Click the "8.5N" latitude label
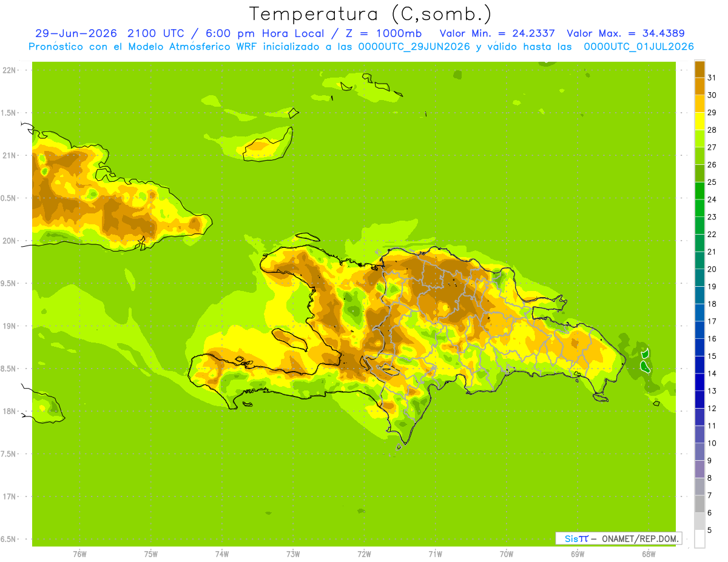This screenshot has height=562, width=728. 9,369
